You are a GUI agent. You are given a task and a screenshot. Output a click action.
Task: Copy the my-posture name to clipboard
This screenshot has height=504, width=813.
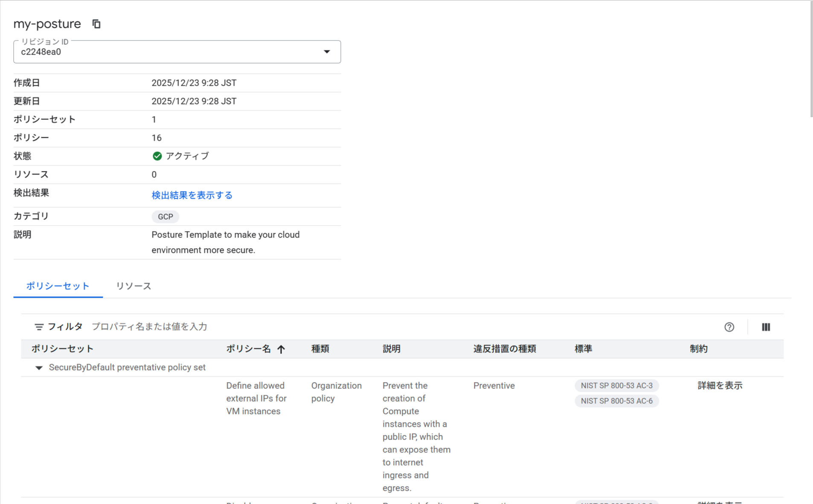[96, 24]
